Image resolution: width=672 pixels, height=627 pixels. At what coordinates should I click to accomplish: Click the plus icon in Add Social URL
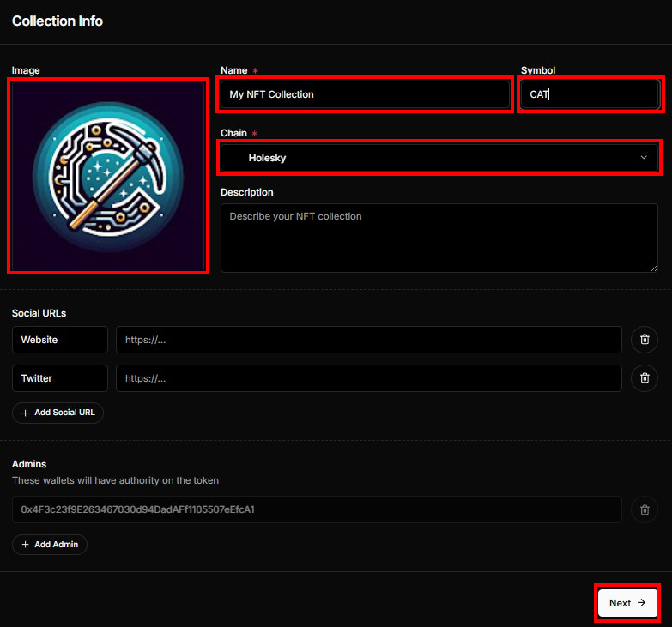tap(25, 413)
